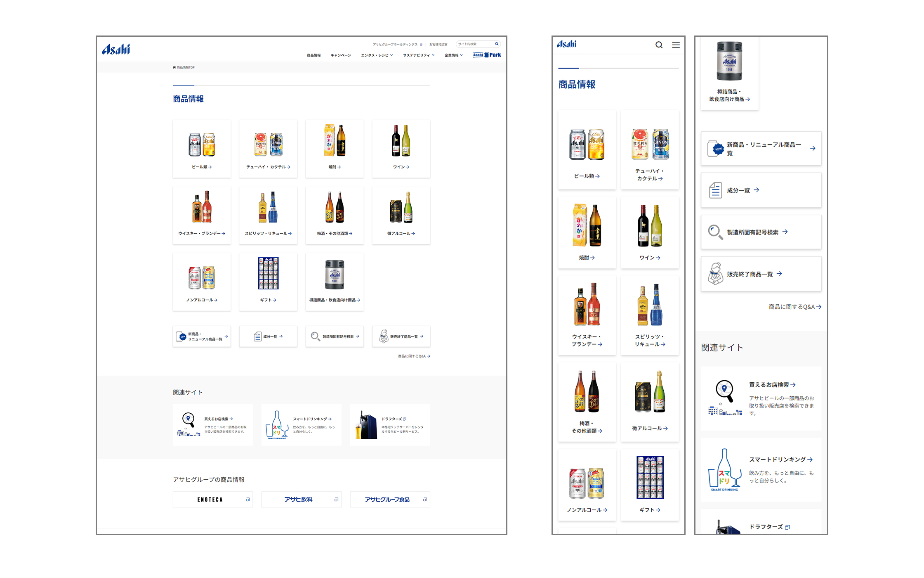Open アサヒグループホールディングス external link
Image resolution: width=924 pixels, height=578 pixels.
click(397, 44)
